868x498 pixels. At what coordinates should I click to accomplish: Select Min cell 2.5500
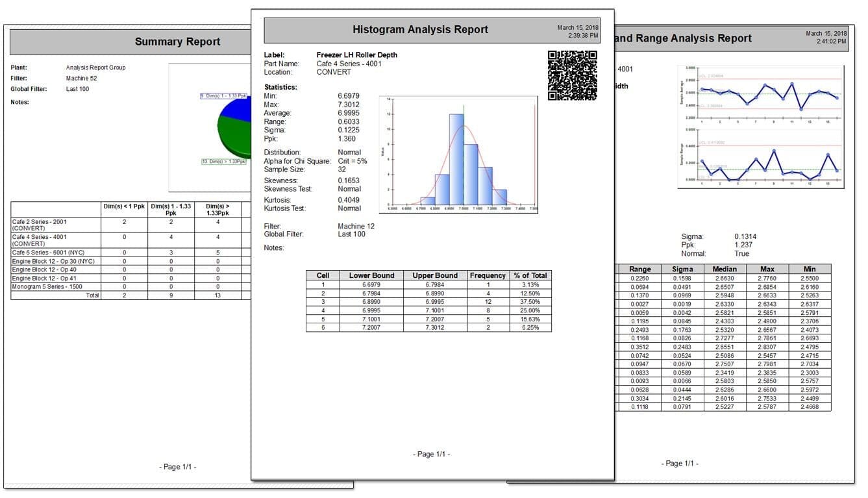(809, 278)
